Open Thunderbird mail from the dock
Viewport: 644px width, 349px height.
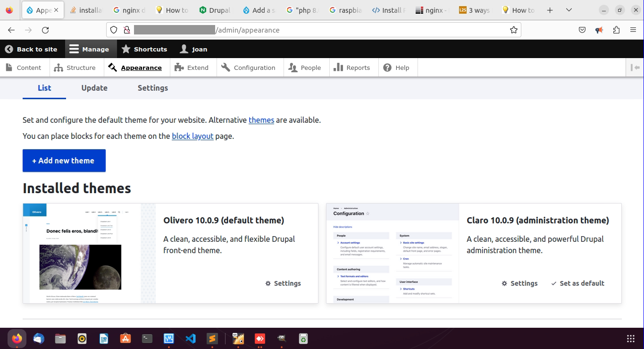click(x=39, y=339)
